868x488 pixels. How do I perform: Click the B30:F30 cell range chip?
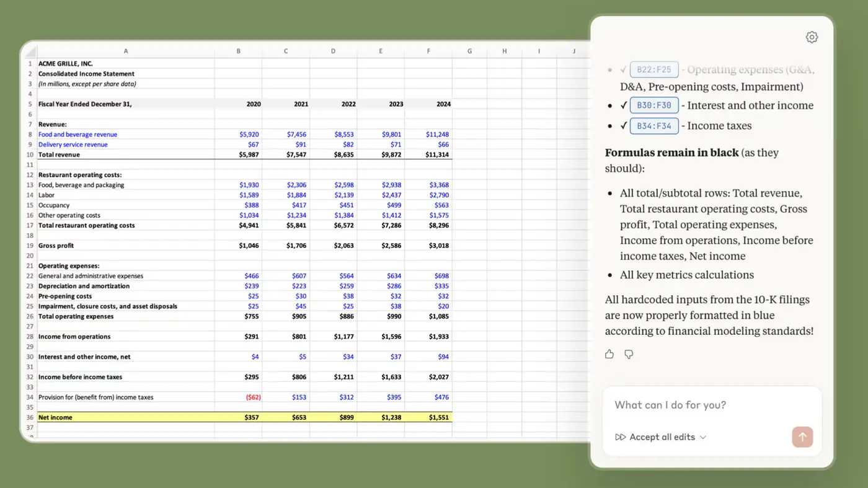(654, 105)
